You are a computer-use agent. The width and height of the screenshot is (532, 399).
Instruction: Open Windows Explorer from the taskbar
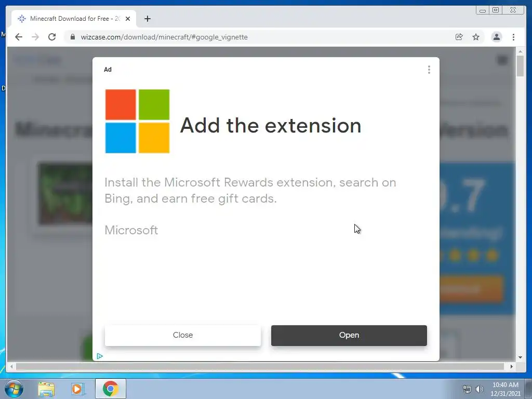click(x=46, y=389)
